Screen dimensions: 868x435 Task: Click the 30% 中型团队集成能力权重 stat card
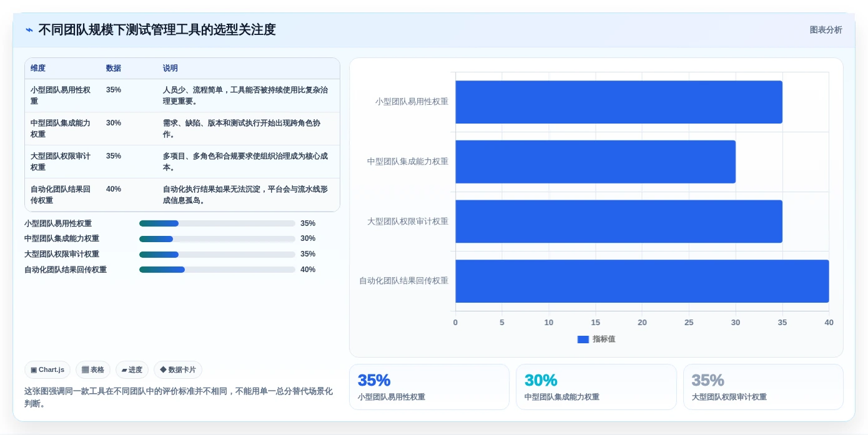click(596, 387)
